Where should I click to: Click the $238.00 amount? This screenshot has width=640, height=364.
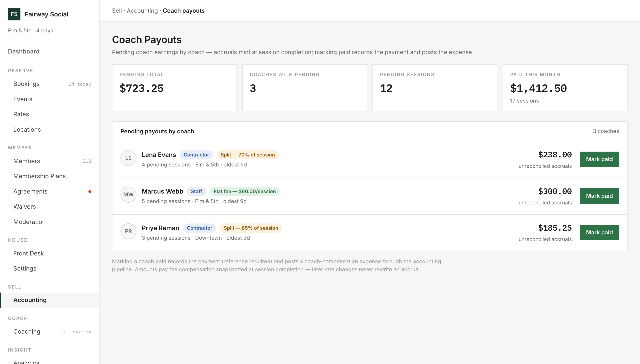pyautogui.click(x=555, y=155)
